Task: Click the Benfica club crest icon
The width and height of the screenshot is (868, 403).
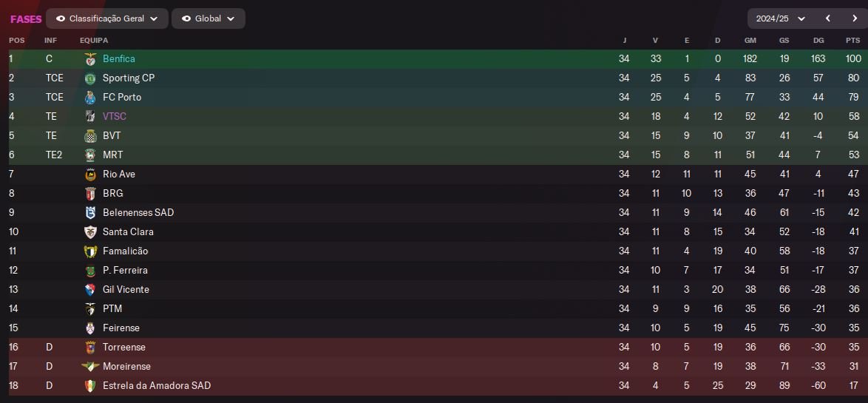Action: [x=90, y=59]
